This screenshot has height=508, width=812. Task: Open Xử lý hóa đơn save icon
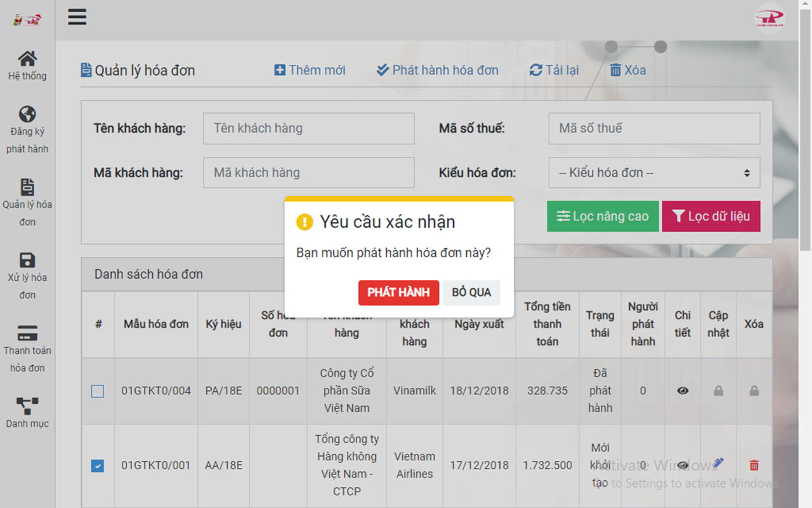27,260
